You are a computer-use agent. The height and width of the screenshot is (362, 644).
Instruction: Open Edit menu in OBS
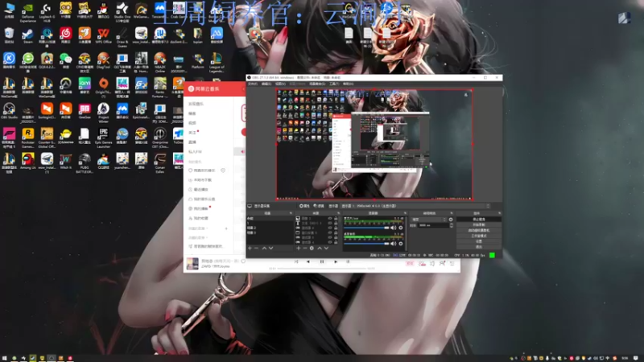pos(266,84)
